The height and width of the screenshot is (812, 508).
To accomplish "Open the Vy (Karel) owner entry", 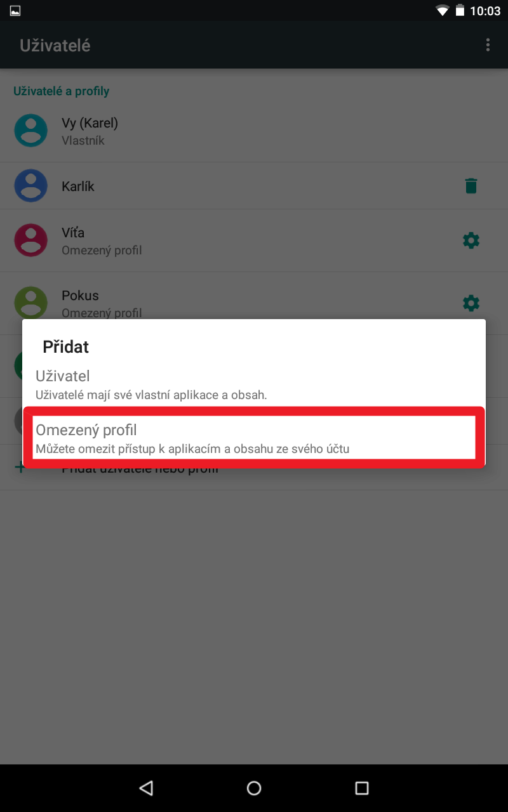I will point(254,131).
